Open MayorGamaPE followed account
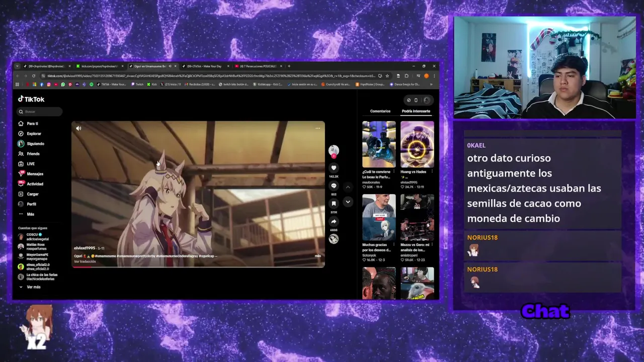 (34, 256)
